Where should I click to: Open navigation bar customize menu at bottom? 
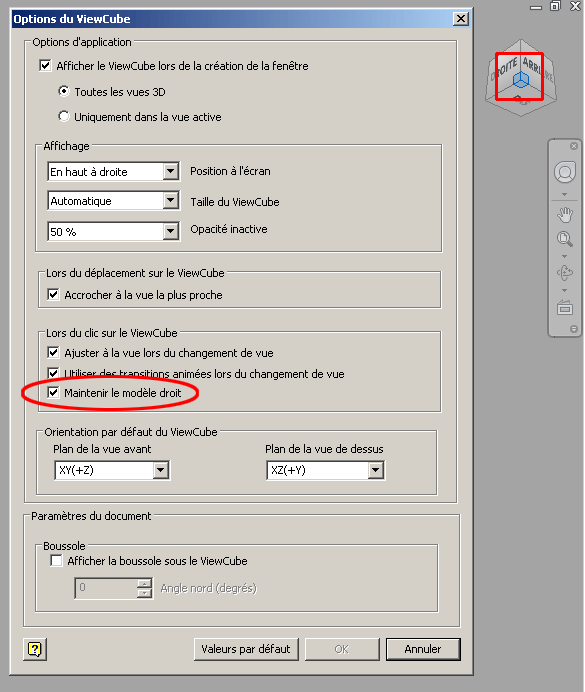pos(574,329)
